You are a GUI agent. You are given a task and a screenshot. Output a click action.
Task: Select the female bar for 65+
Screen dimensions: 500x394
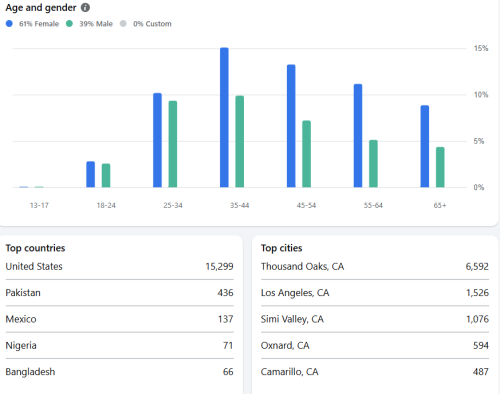[425, 146]
